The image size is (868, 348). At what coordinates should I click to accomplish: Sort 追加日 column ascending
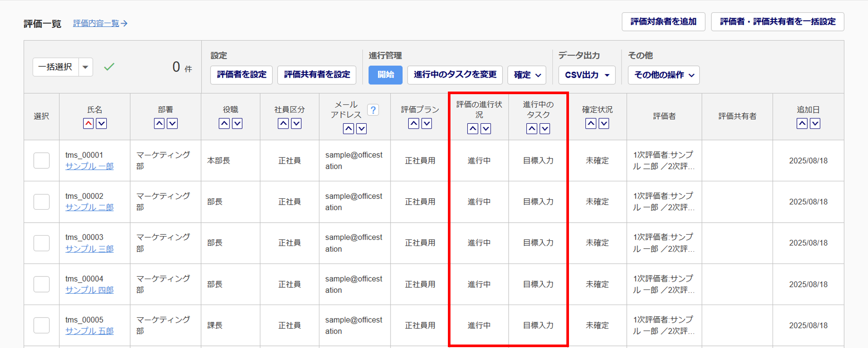click(802, 124)
